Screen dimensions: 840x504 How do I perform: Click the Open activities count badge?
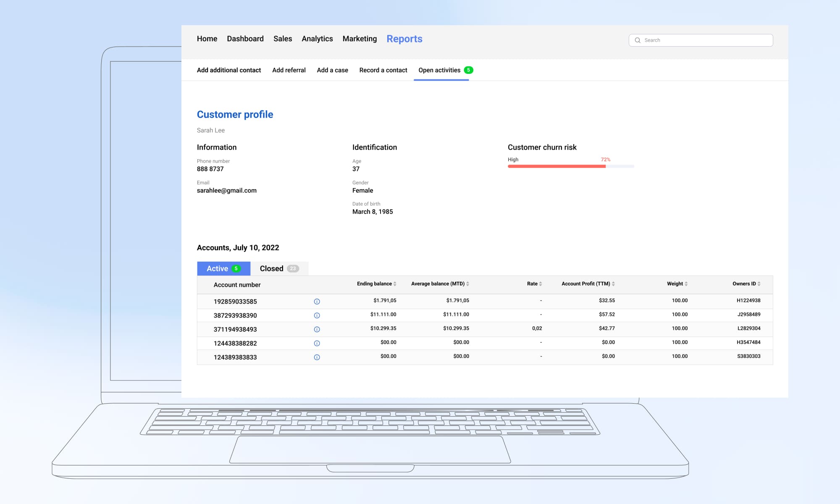click(x=468, y=70)
